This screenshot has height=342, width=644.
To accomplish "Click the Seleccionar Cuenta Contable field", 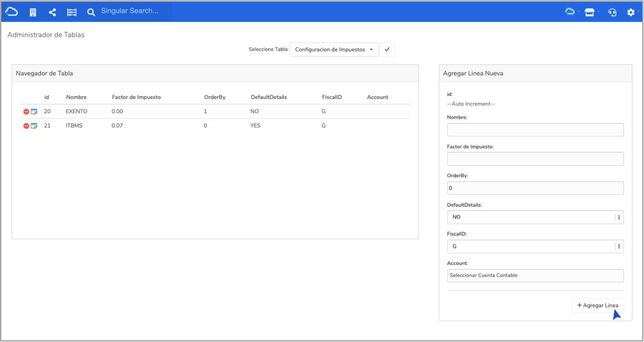I will point(535,276).
